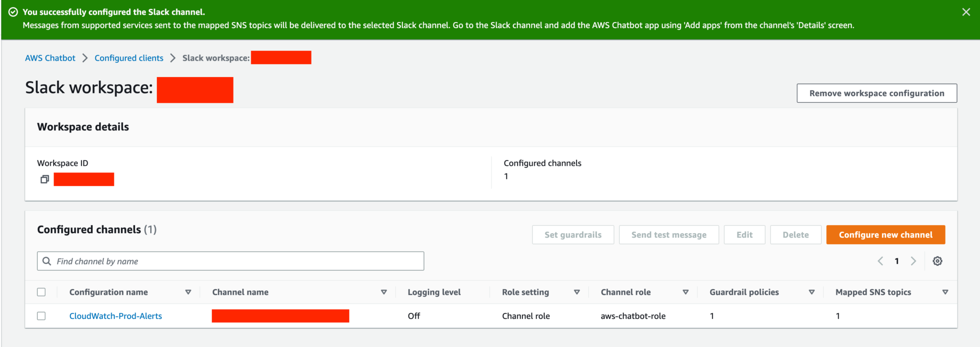Open the table preferences gear
This screenshot has width=980, height=347.
[x=937, y=261]
